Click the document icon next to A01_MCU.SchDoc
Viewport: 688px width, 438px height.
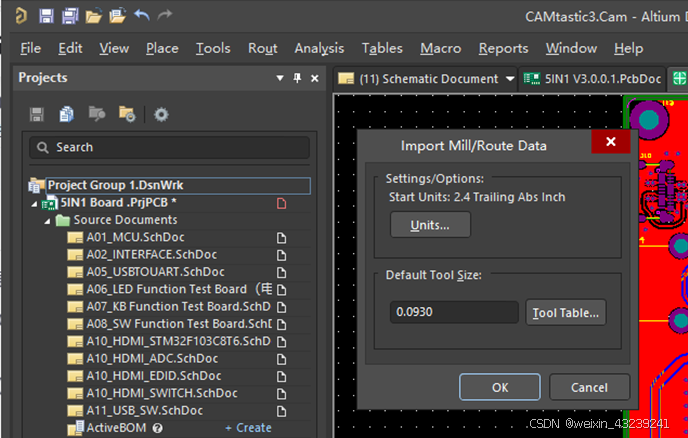tap(281, 238)
